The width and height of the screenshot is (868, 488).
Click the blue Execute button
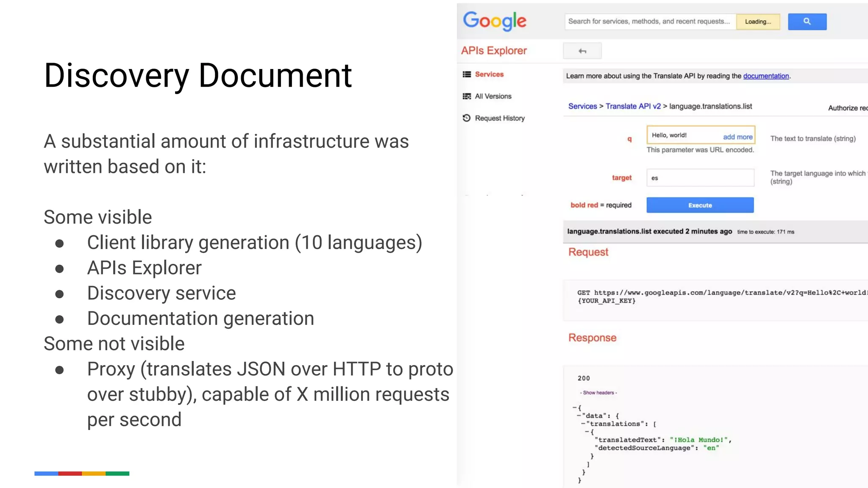[700, 205]
